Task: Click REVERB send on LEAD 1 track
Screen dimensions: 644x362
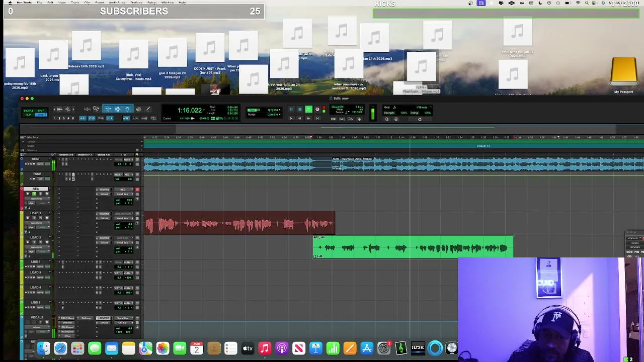Action: [104, 214]
